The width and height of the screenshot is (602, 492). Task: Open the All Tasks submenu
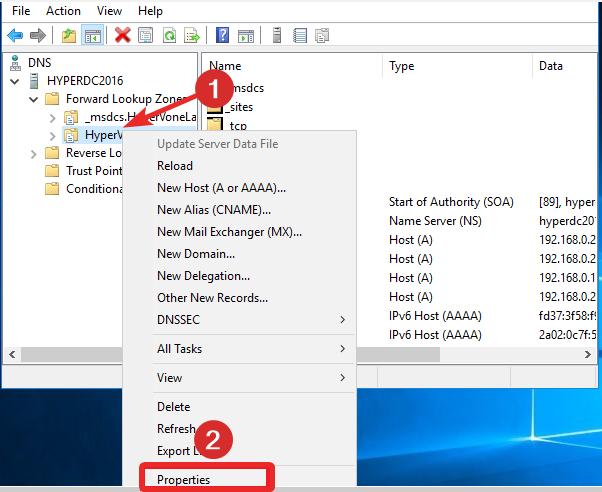pos(253,349)
